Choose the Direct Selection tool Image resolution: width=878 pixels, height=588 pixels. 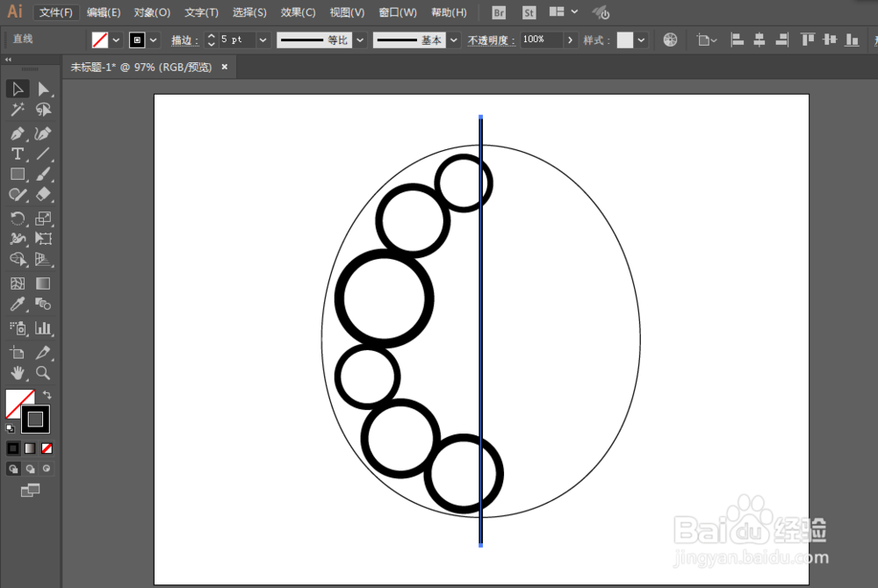tap(43, 88)
